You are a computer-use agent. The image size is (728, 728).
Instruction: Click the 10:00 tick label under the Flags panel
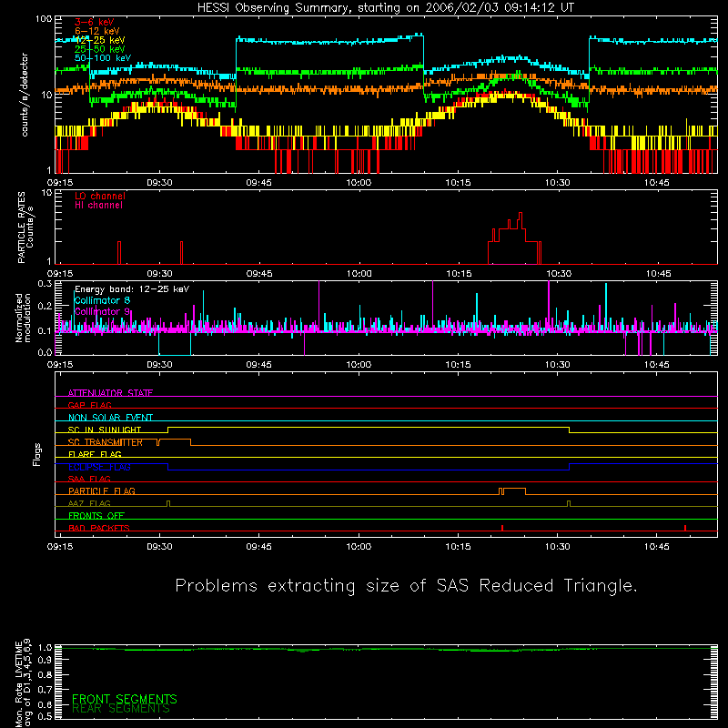point(359,547)
